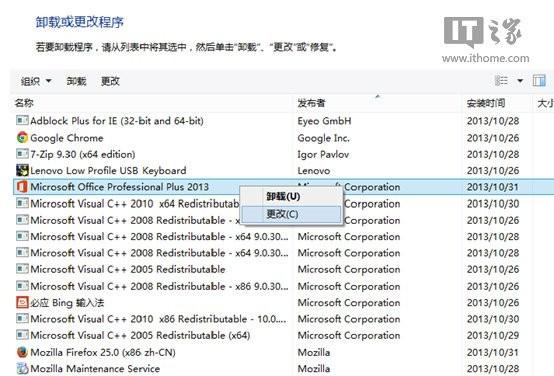The image size is (554, 376).
Task: Click install date 2013/10/31 for Office
Action: click(x=493, y=187)
